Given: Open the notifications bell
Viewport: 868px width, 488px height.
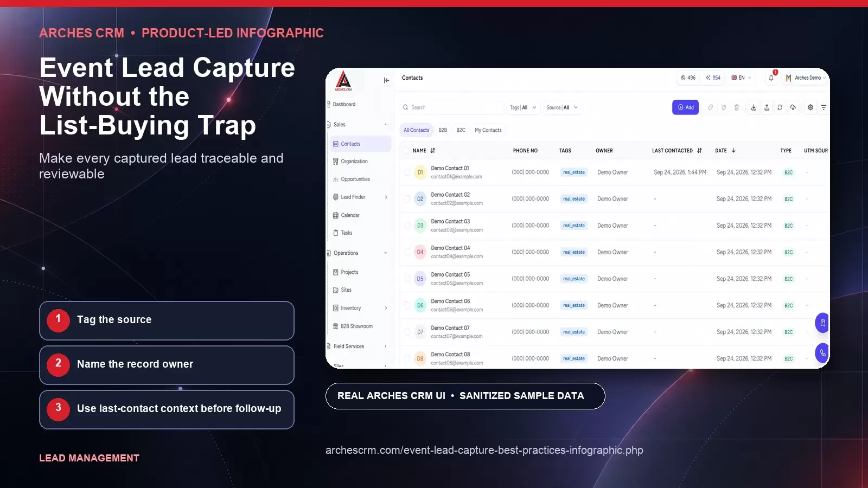Looking at the screenshot, I should (x=771, y=78).
